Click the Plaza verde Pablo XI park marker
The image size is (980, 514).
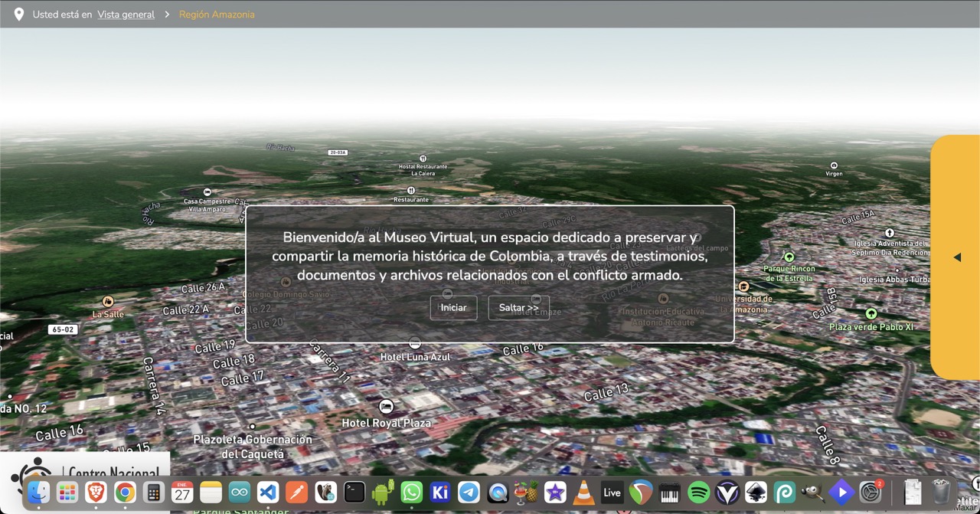pyautogui.click(x=871, y=314)
